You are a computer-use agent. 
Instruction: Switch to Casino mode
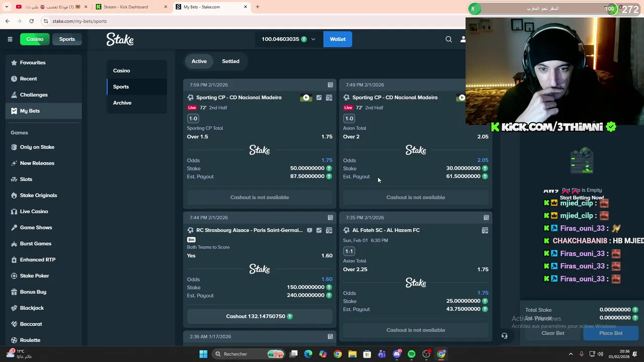point(35,39)
